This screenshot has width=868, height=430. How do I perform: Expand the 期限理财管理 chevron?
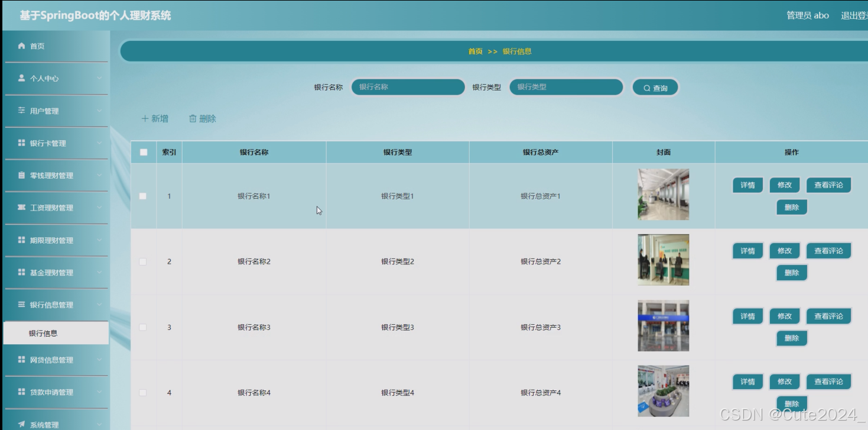pyautogui.click(x=99, y=240)
